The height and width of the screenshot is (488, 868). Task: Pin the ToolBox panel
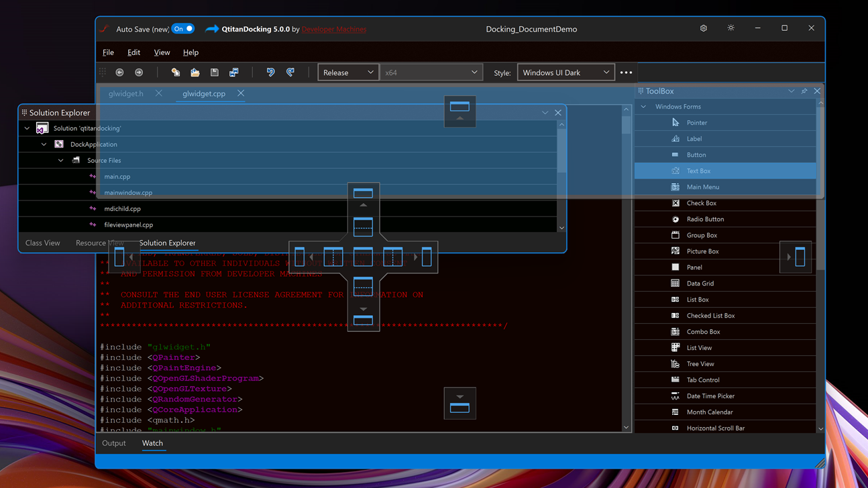pyautogui.click(x=804, y=90)
